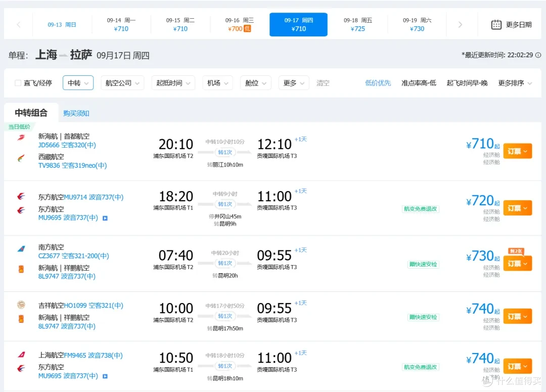Open flight CZ3677 空客321-200 details

(73, 256)
